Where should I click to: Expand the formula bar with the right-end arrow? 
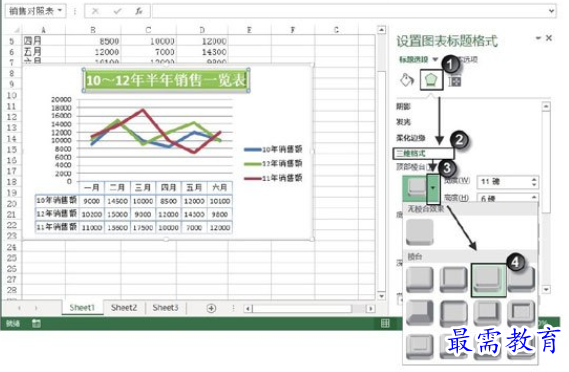click(x=552, y=11)
